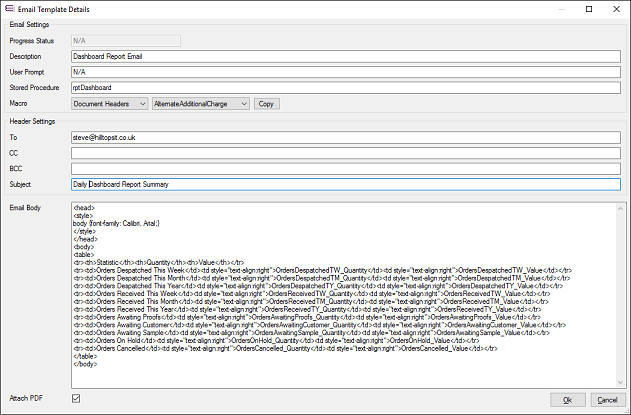This screenshot has width=631, height=415.
Task: Close the Email Template Details dialog
Action: [616, 9]
